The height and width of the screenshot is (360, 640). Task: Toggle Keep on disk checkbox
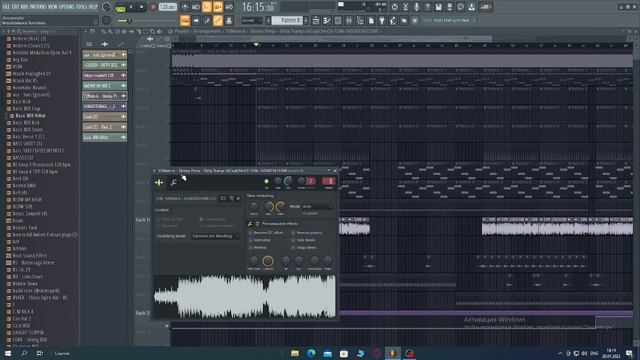coord(159,219)
